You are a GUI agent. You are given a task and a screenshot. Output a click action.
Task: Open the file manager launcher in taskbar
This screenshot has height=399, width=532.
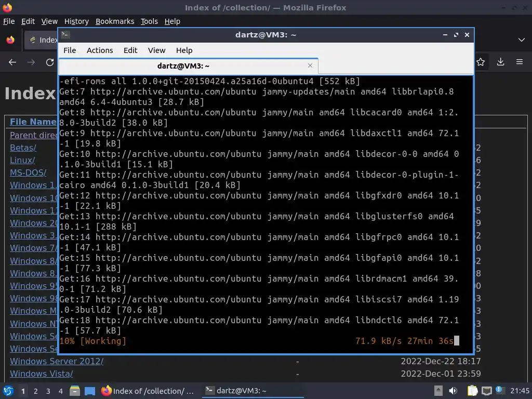(x=75, y=391)
